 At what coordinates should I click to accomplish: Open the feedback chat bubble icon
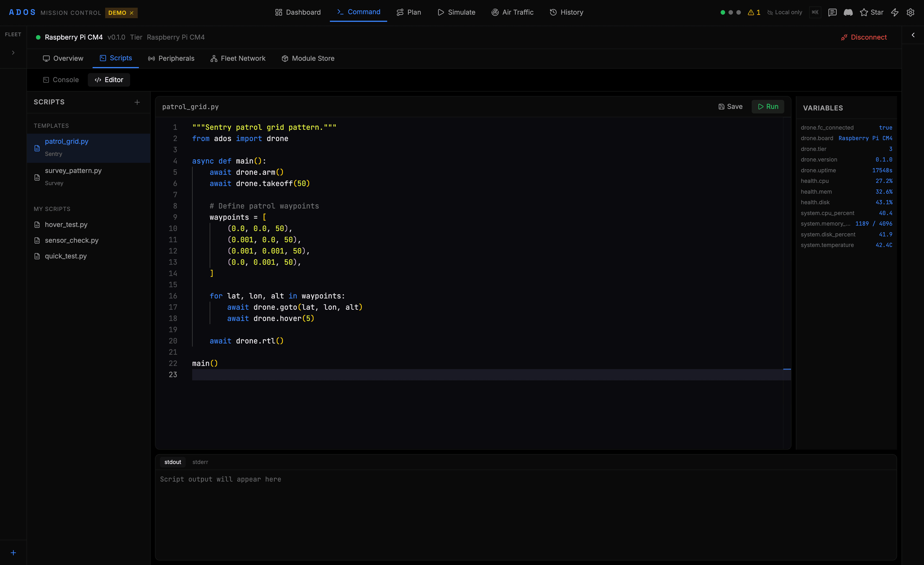click(x=833, y=12)
